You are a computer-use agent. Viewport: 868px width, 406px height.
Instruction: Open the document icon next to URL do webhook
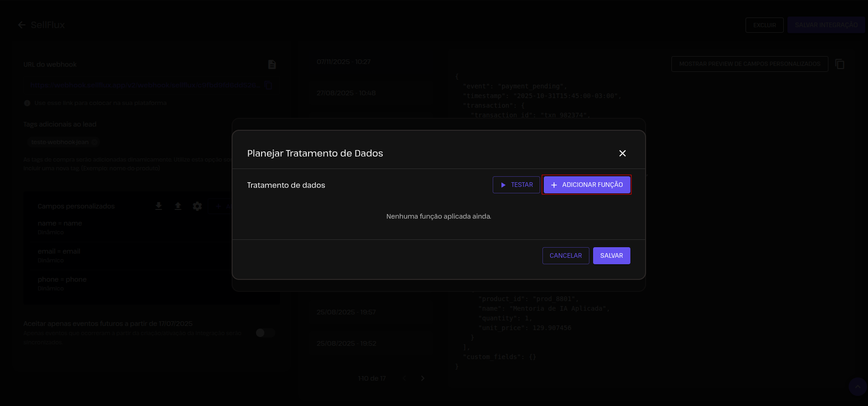272,64
